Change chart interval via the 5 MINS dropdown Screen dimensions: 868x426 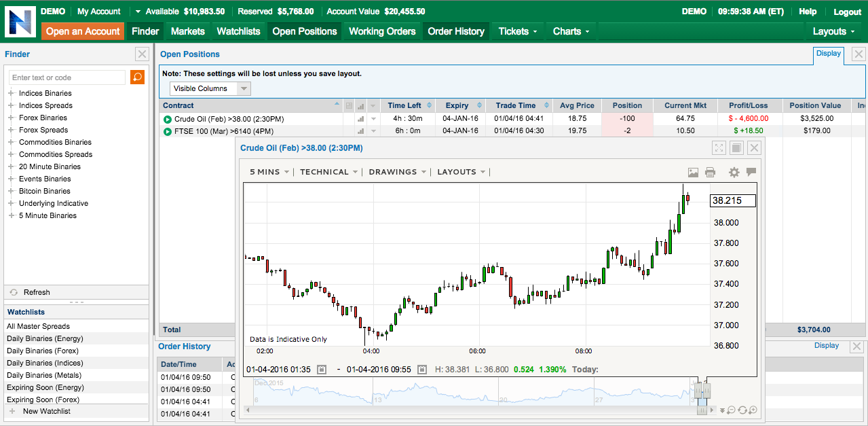(x=266, y=172)
